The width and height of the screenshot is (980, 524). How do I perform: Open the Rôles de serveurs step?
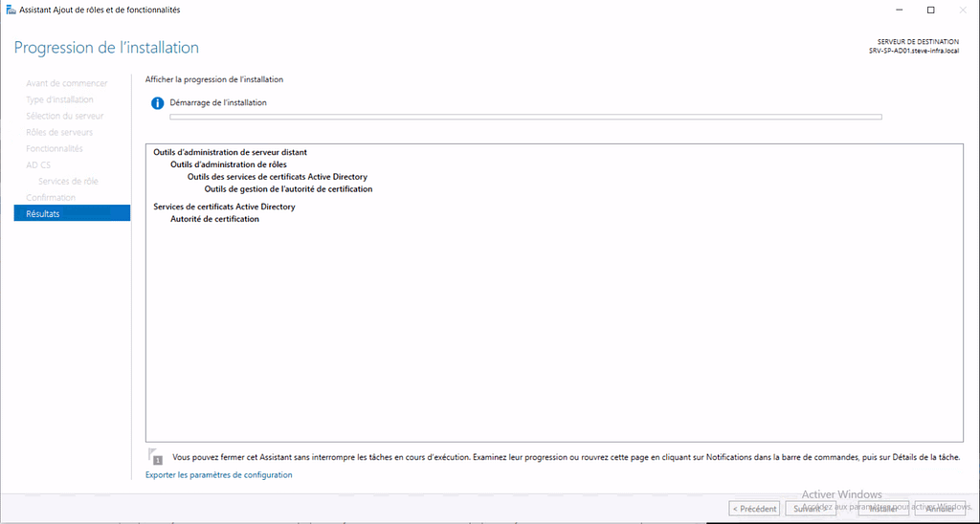pos(59,132)
